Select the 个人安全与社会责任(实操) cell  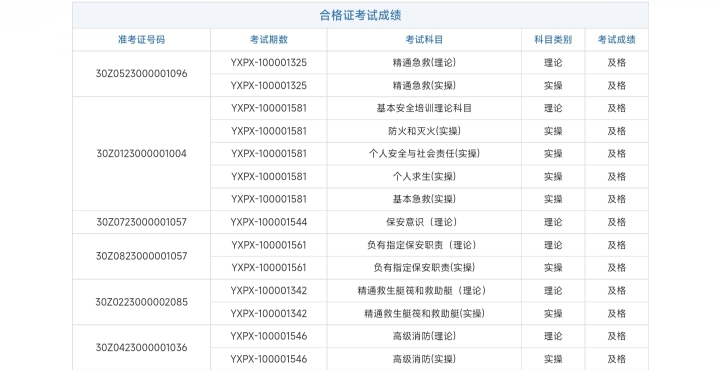[x=424, y=154]
